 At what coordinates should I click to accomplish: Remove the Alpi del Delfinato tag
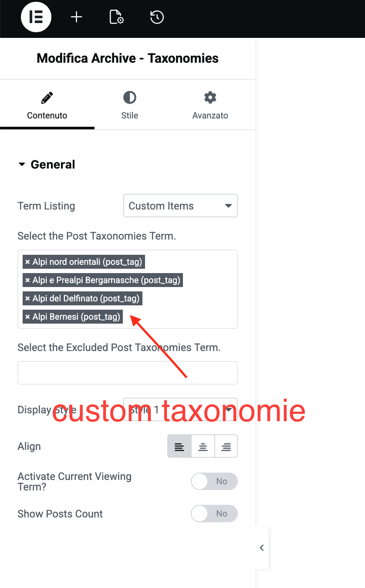[x=27, y=298]
